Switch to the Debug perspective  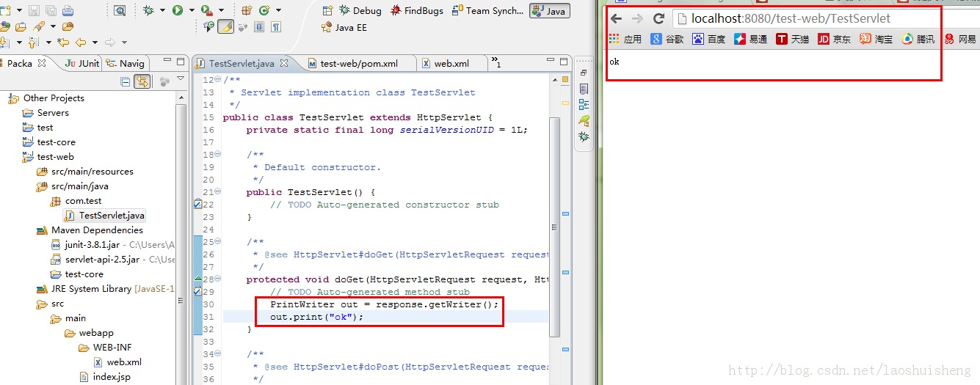click(x=360, y=10)
